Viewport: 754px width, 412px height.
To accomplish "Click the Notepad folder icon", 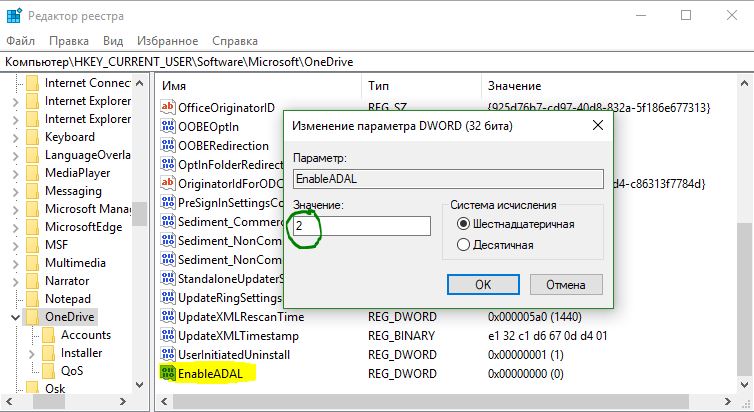I will (33, 299).
